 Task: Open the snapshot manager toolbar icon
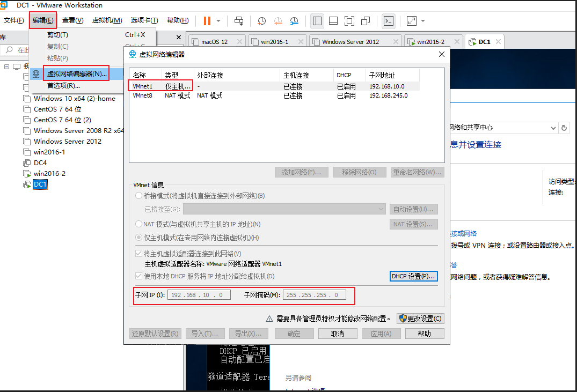pyautogui.click(x=294, y=21)
